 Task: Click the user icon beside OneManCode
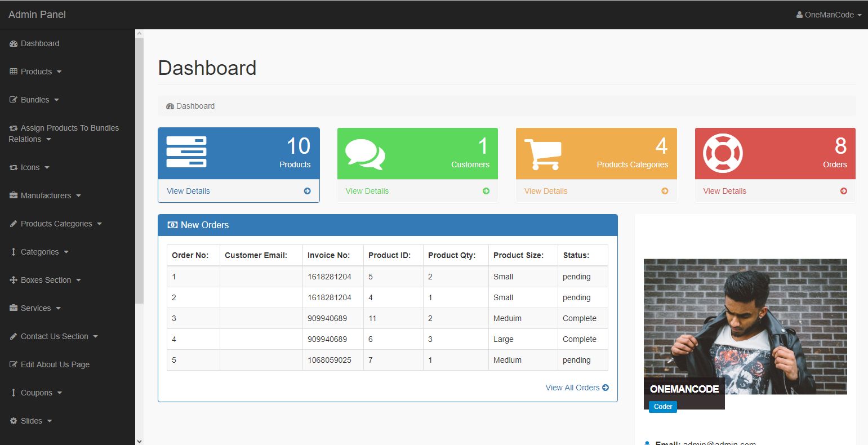tap(799, 15)
